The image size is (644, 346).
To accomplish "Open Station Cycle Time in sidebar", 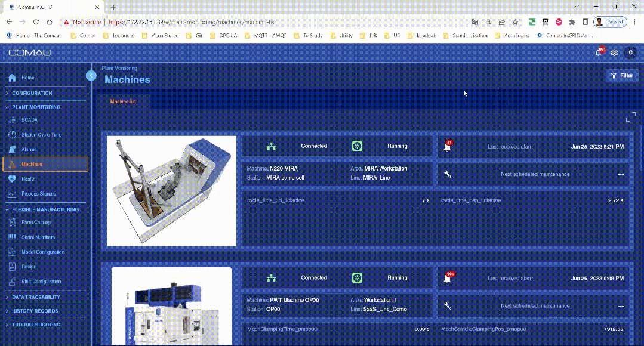I will 41,135.
